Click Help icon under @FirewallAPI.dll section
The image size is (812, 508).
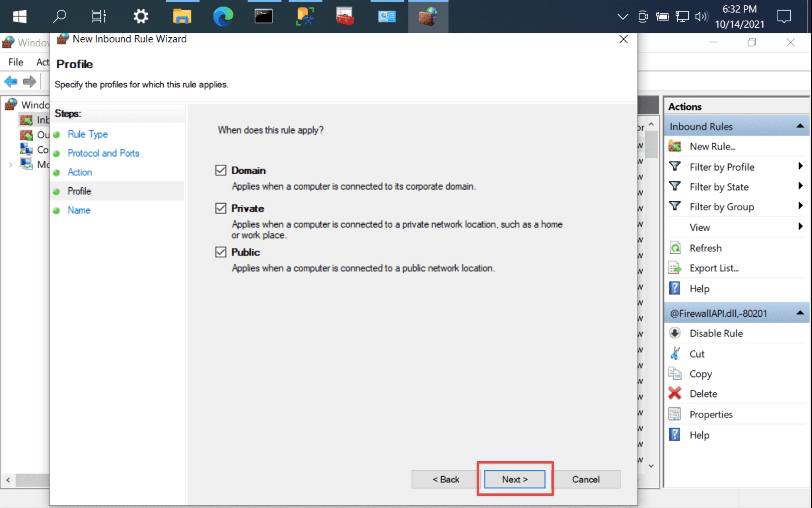click(x=675, y=435)
